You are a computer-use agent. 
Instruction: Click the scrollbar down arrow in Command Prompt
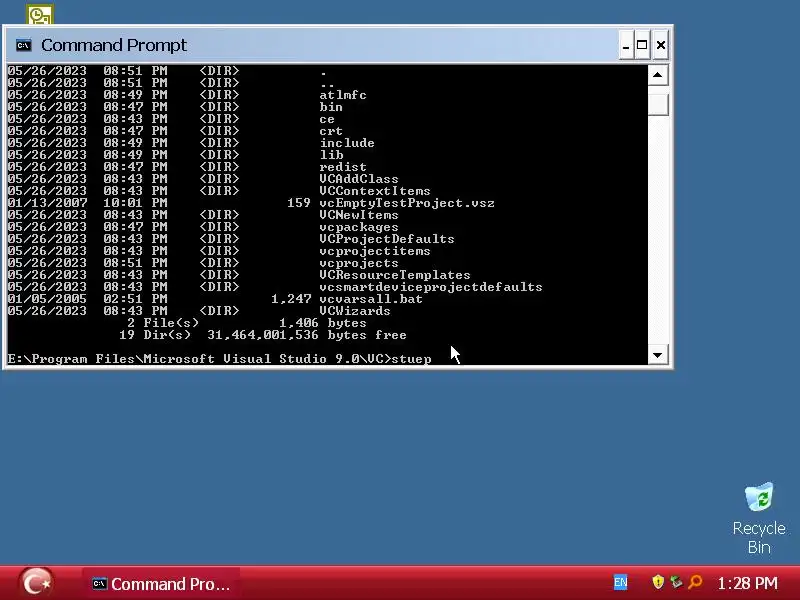(658, 355)
